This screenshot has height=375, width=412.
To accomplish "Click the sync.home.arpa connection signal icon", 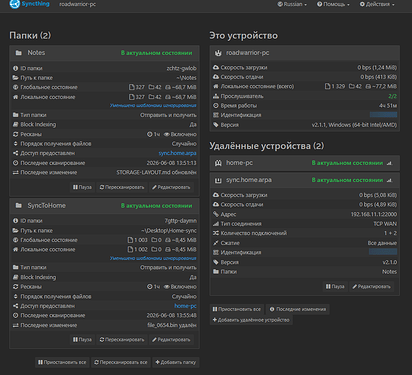I will (389, 180).
